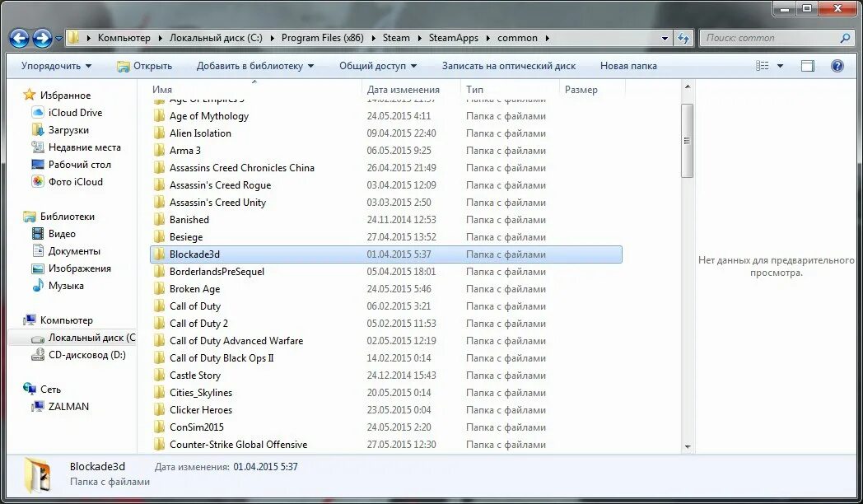Open Help with the question mark icon
Screen dimensions: 863x504
point(837,66)
